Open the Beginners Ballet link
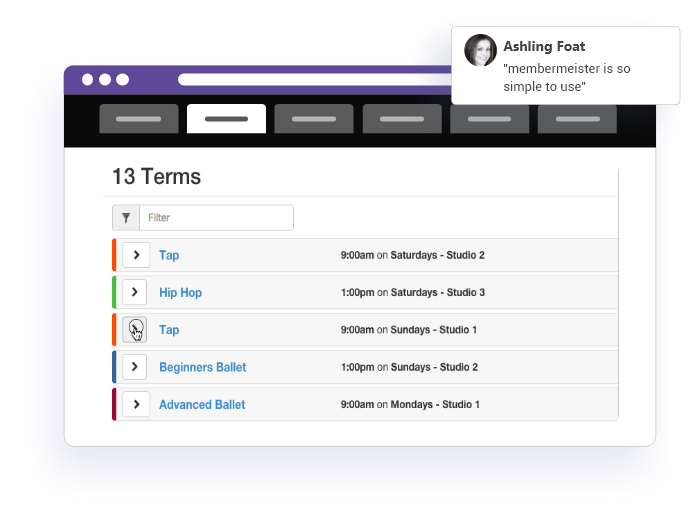This screenshot has width=700, height=524. click(x=202, y=367)
